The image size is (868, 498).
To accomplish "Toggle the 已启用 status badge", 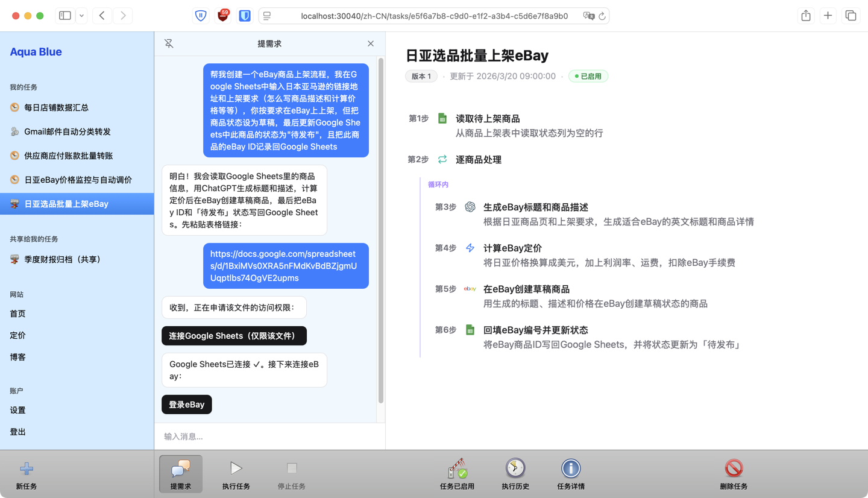I will coord(588,76).
